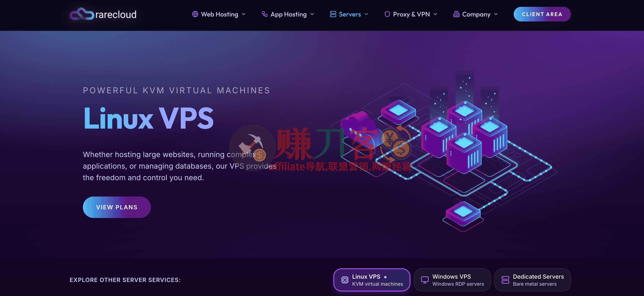
Task: Click the server icon on Dedicated Servers card
Action: click(x=505, y=280)
